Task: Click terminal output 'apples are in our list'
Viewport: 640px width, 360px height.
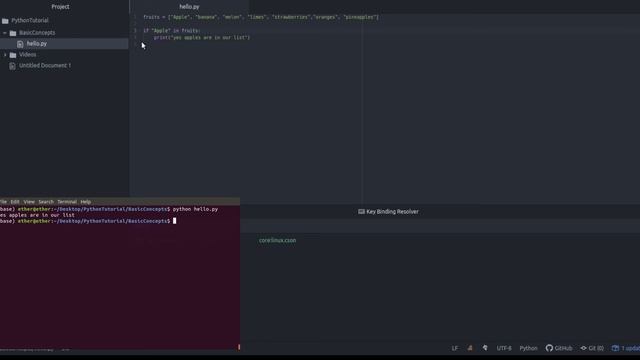Action: coord(42,215)
